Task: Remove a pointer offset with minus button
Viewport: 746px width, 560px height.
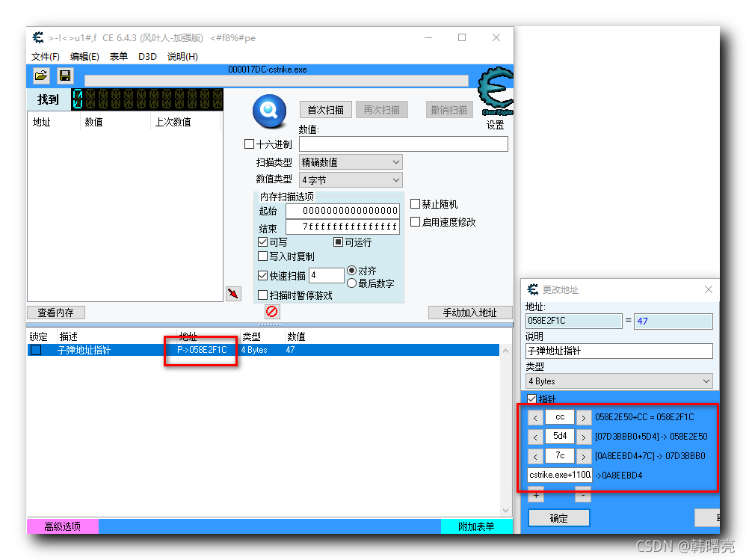Action: tap(583, 495)
